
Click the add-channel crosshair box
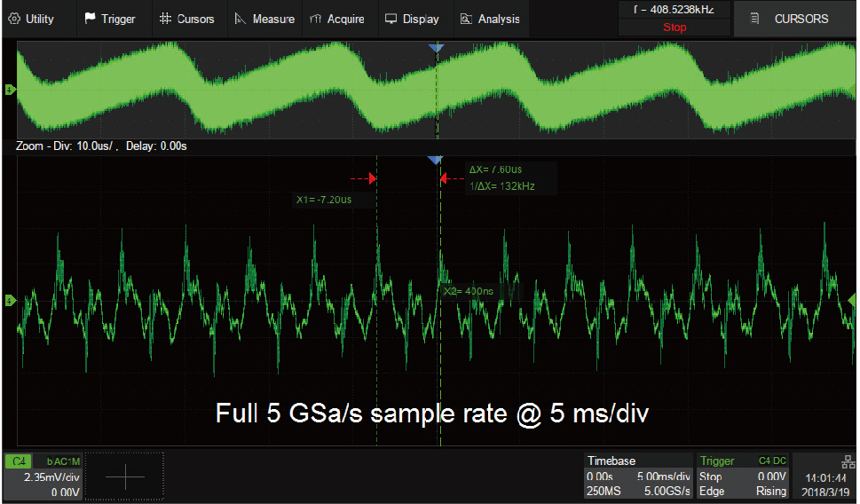[125, 476]
